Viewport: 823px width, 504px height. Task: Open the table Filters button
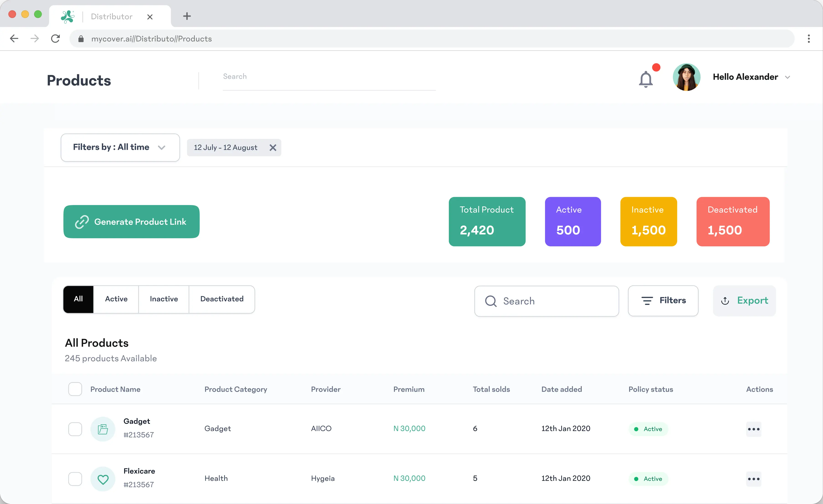click(663, 301)
